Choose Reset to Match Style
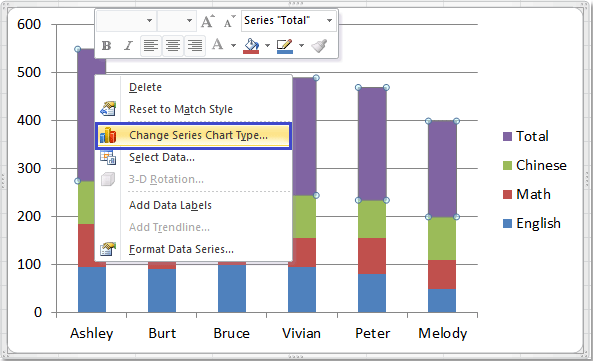Image resolution: width=593 pixels, height=361 pixels. (x=194, y=109)
